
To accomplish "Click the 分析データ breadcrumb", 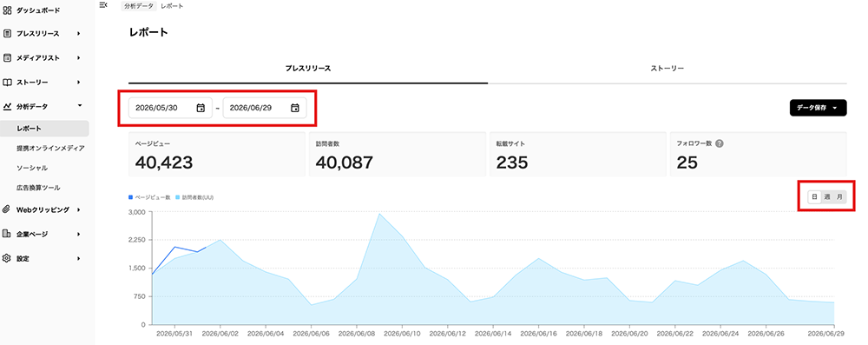I will click(140, 5).
